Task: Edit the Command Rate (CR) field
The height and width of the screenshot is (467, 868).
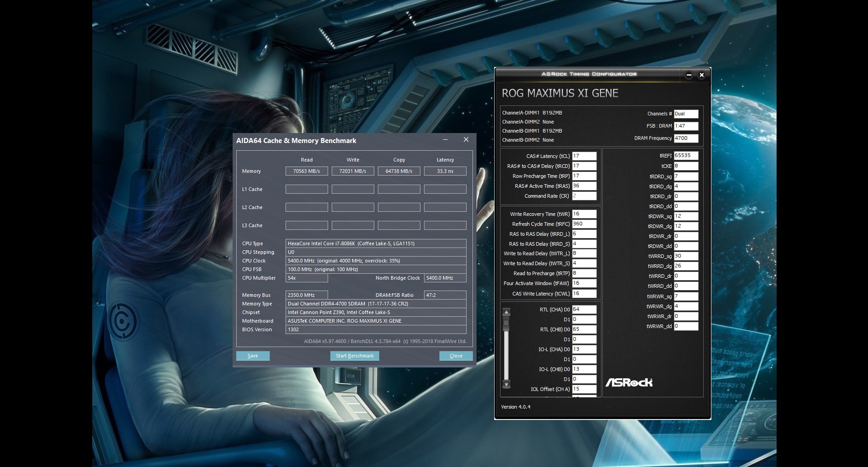Action: [x=584, y=196]
